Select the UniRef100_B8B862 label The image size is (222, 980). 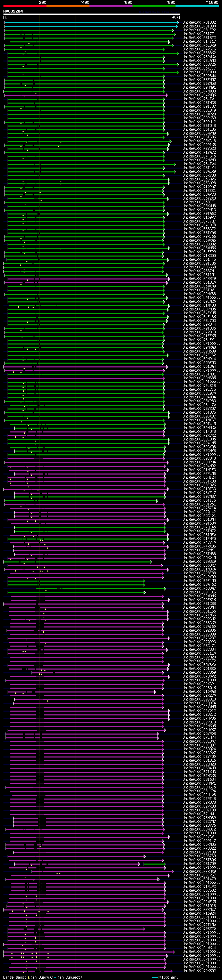pyautogui.click(x=199, y=53)
